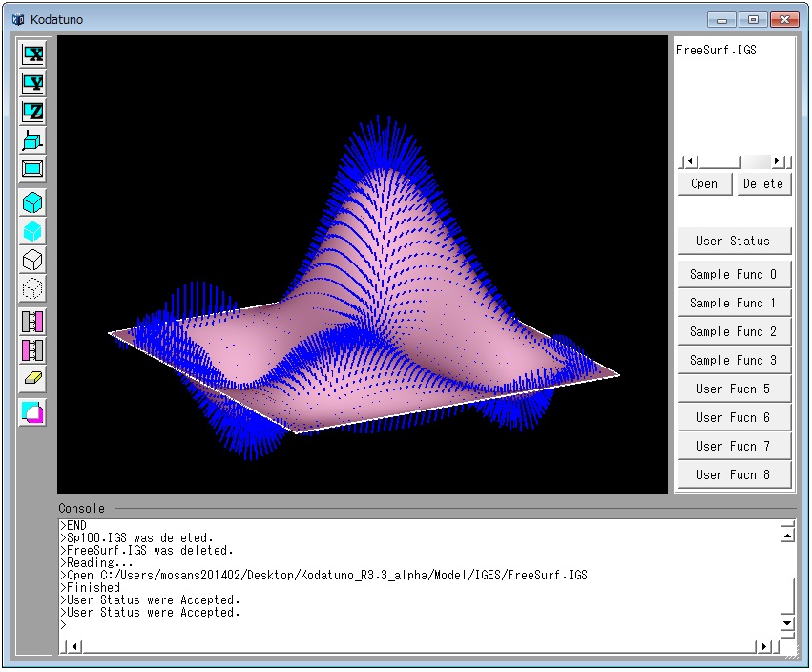Click body list left scroll arrow
Screen dimensions: 812x672
[x=690, y=161]
